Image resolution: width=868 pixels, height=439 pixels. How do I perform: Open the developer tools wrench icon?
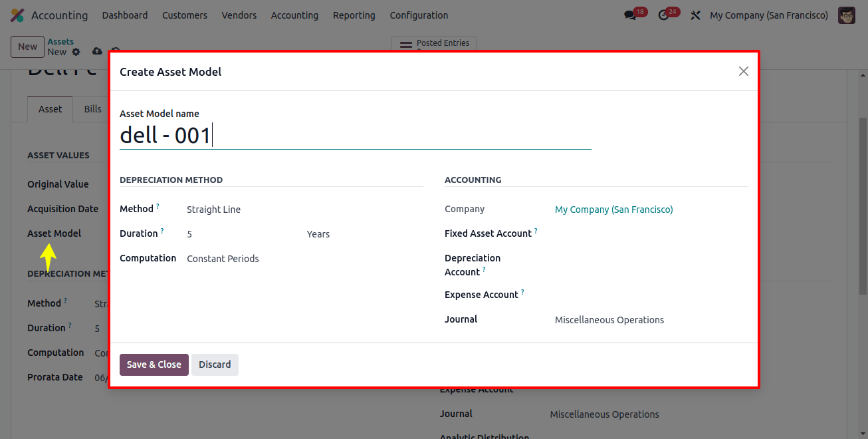[x=695, y=15]
